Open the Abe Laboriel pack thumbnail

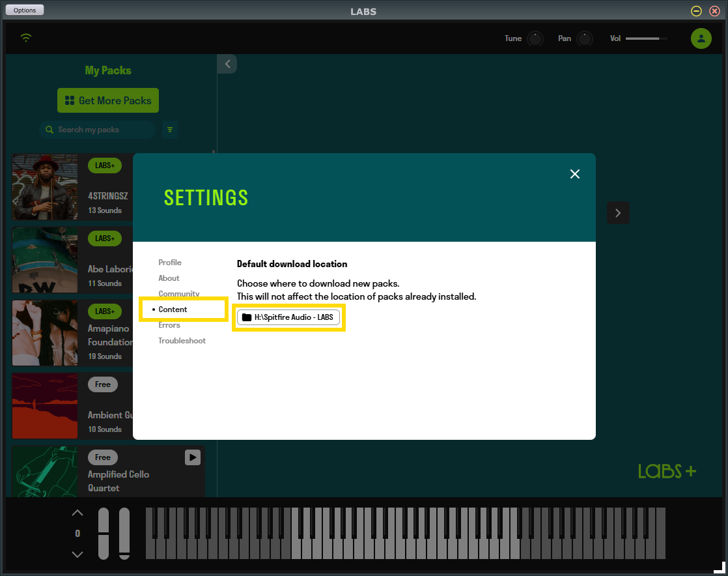(x=45, y=260)
